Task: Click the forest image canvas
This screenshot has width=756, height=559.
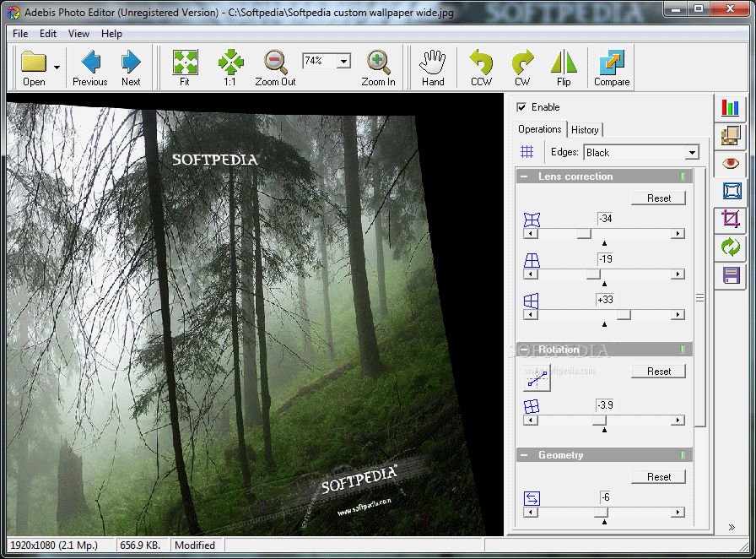Action: 255,314
